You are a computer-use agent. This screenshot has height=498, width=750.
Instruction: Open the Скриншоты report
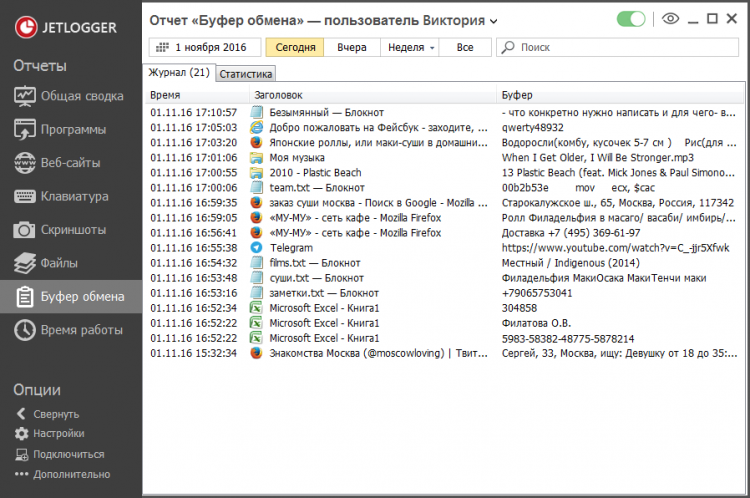tap(71, 230)
